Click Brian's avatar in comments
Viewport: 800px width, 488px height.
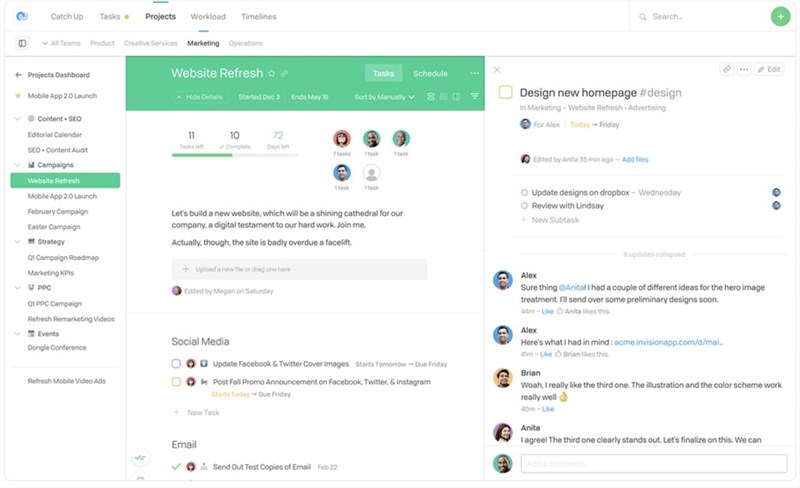(503, 378)
